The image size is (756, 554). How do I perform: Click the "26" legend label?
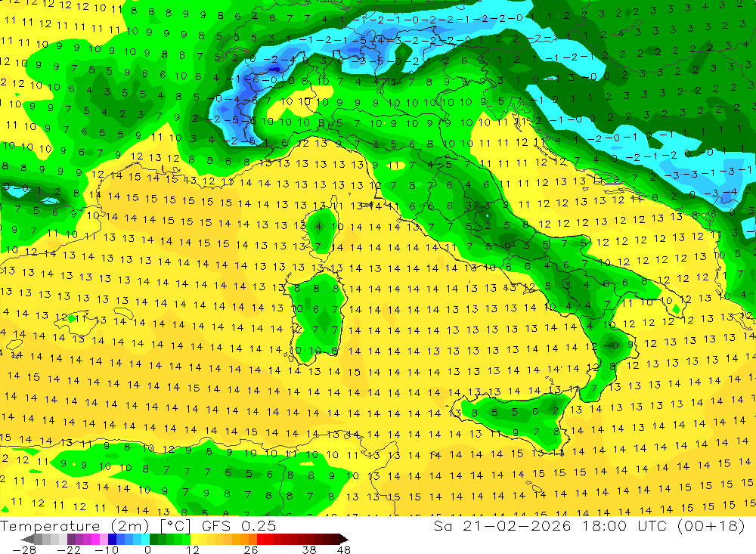tap(251, 550)
